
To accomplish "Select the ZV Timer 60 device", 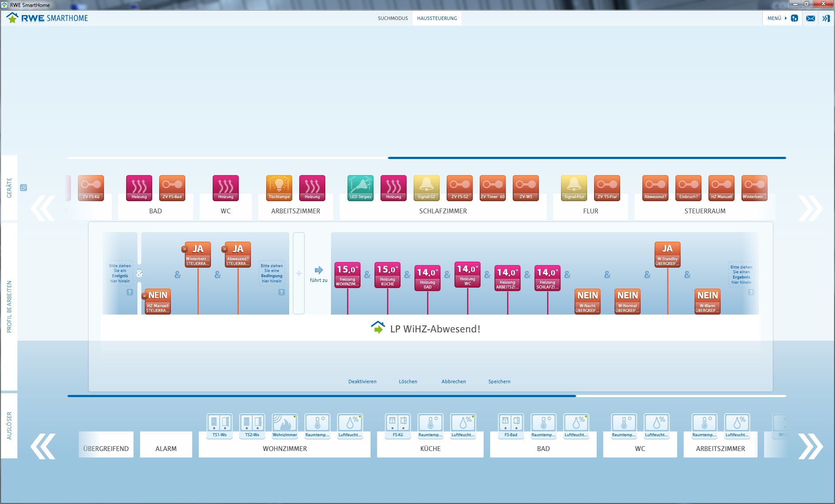I will point(493,188).
